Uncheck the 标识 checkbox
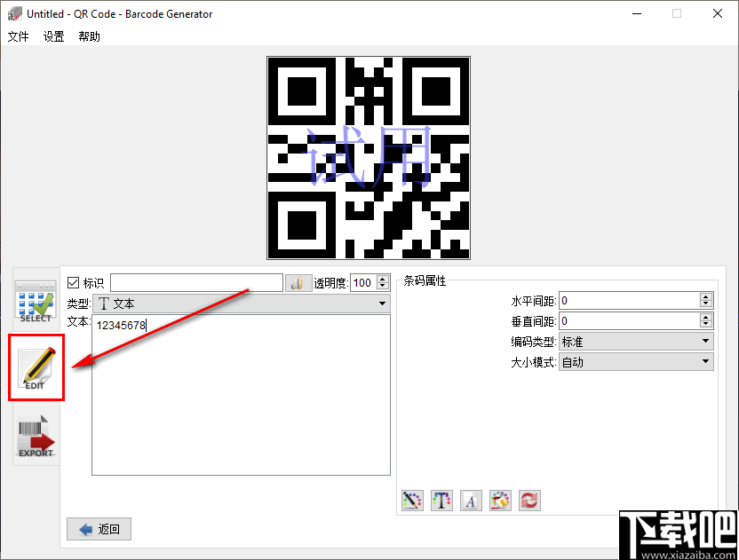739x560 pixels. [x=75, y=282]
